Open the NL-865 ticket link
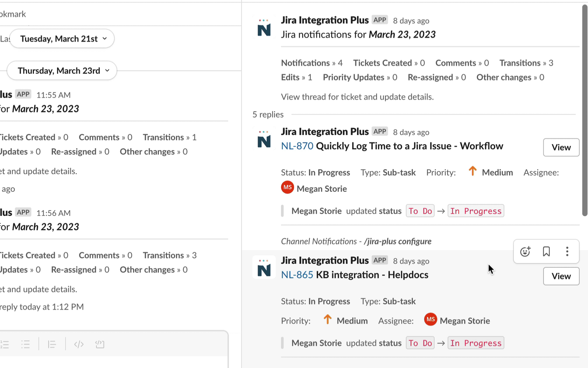Image resolution: width=588 pixels, height=368 pixels. pyautogui.click(x=297, y=275)
